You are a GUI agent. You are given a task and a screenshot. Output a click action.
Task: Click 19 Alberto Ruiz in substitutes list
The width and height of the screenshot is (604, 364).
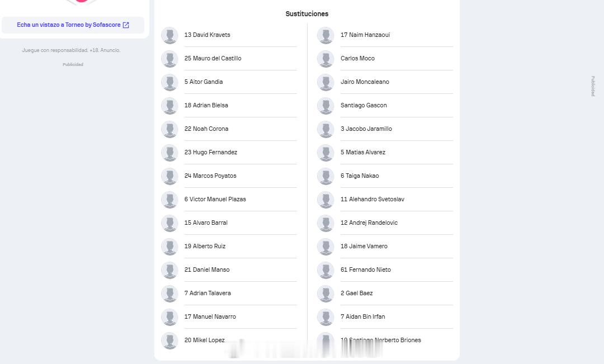[x=229, y=247]
